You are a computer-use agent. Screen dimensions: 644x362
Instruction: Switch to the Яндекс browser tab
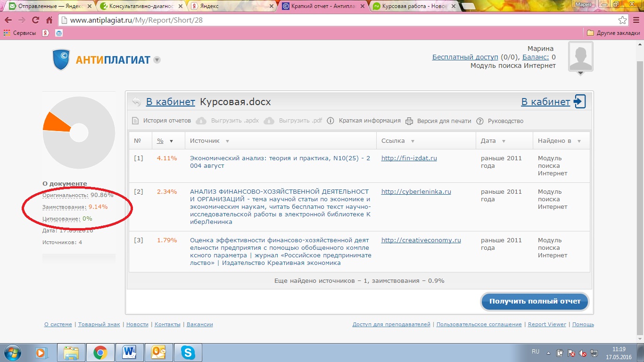[x=231, y=7]
